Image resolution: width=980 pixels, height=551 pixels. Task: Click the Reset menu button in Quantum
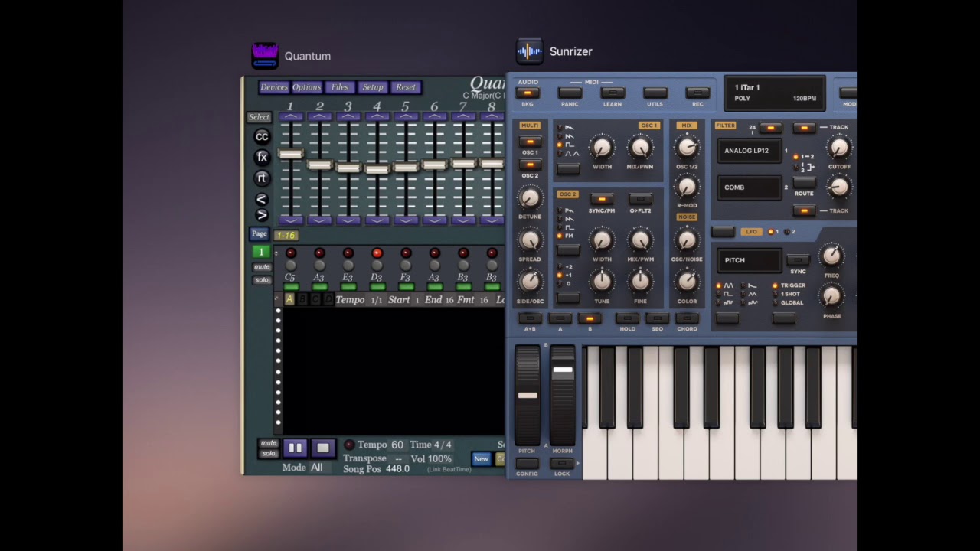(406, 87)
